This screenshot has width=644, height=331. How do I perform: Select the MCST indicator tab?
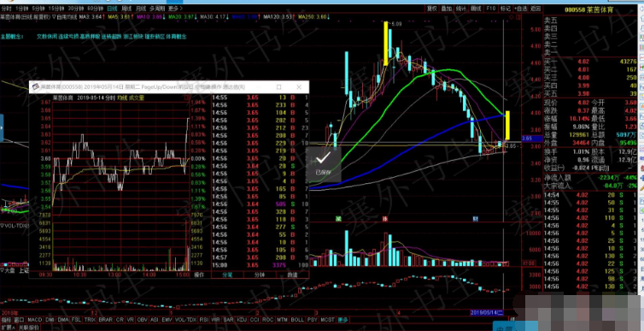point(328,320)
